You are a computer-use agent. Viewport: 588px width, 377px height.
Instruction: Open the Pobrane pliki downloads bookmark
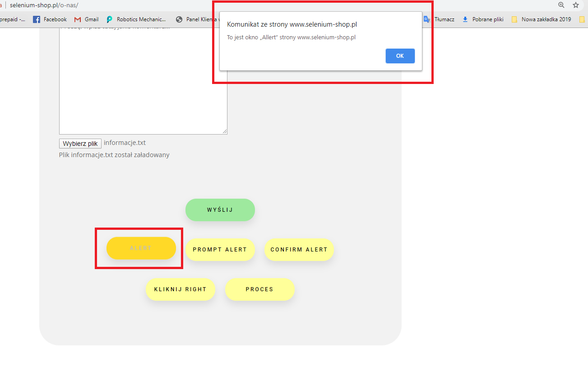click(x=483, y=19)
